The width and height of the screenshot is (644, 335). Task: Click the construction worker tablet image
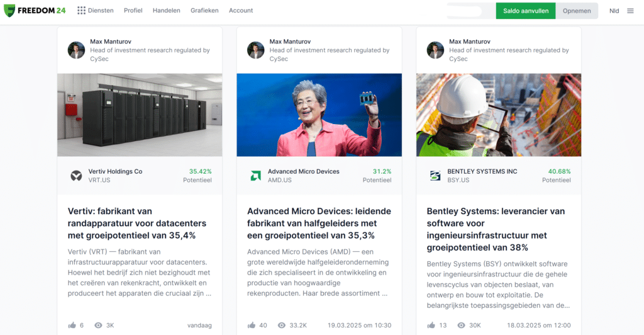[x=499, y=115]
